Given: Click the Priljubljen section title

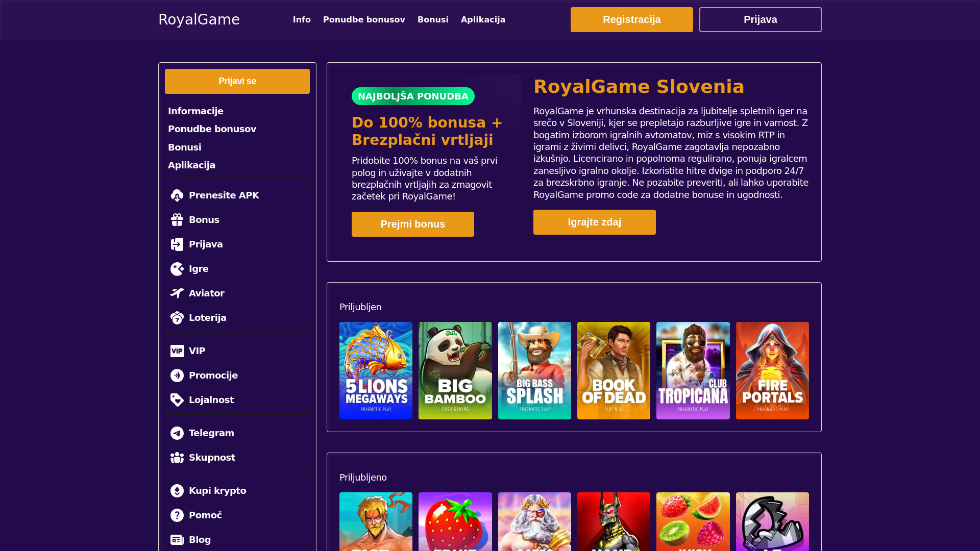Looking at the screenshot, I should [360, 307].
